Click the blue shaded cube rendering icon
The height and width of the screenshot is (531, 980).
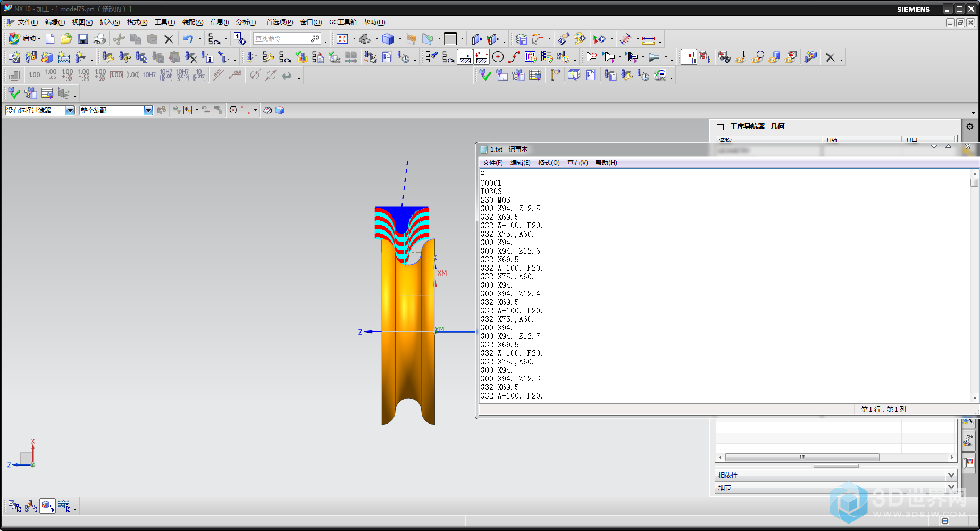tap(389, 39)
